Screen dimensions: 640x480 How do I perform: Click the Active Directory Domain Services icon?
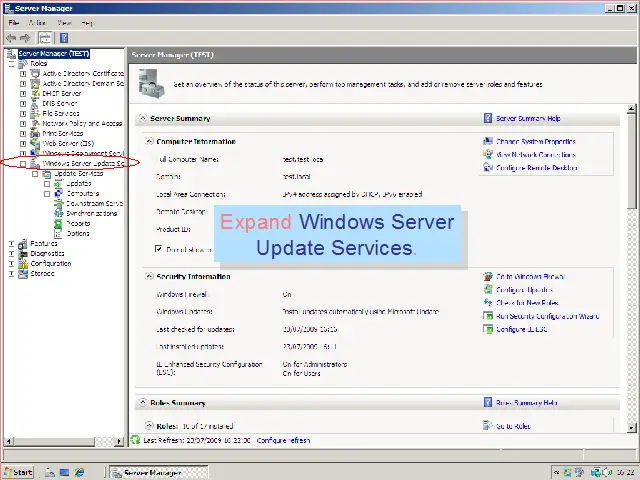[x=35, y=84]
